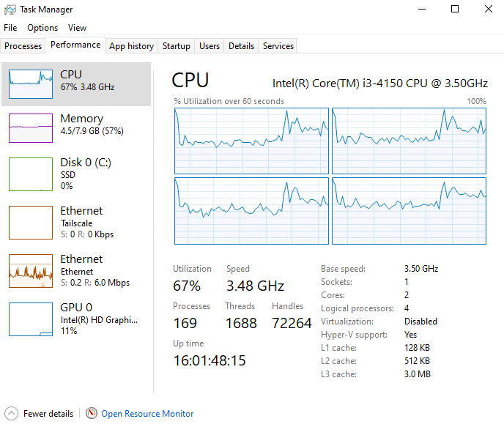This screenshot has width=504, height=427.
Task: Click the 'CPU' sidebar entry title
Action: pyautogui.click(x=71, y=74)
